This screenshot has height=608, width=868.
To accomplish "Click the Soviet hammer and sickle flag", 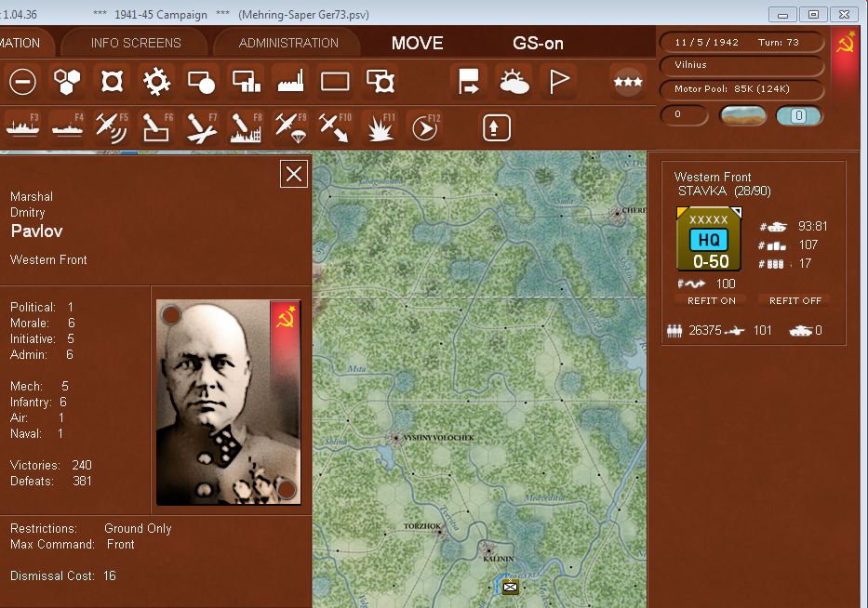I will [845, 43].
